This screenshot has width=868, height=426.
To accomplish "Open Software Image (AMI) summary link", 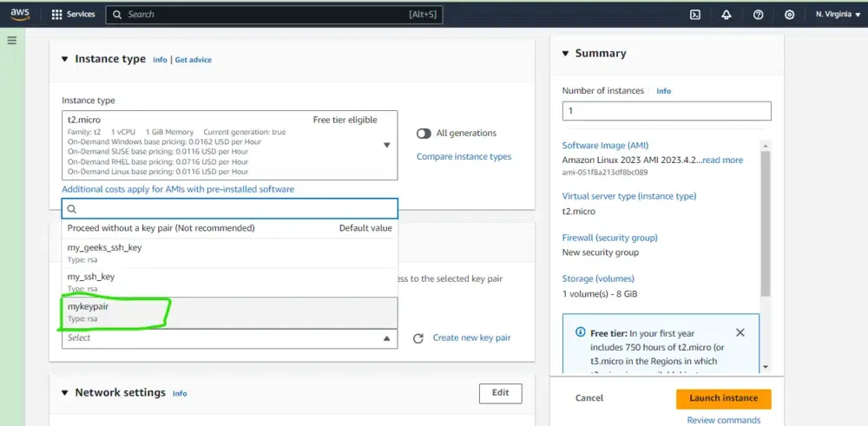I will (605, 146).
